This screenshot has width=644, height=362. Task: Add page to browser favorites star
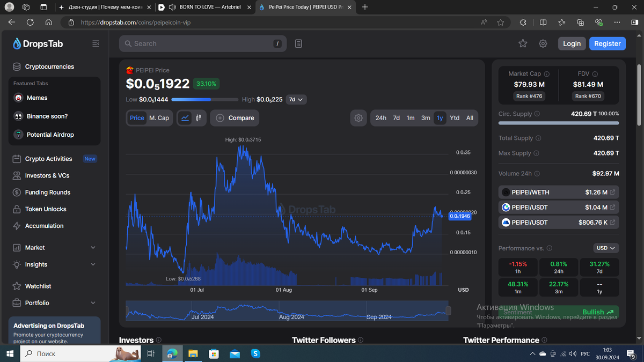pos(501,23)
